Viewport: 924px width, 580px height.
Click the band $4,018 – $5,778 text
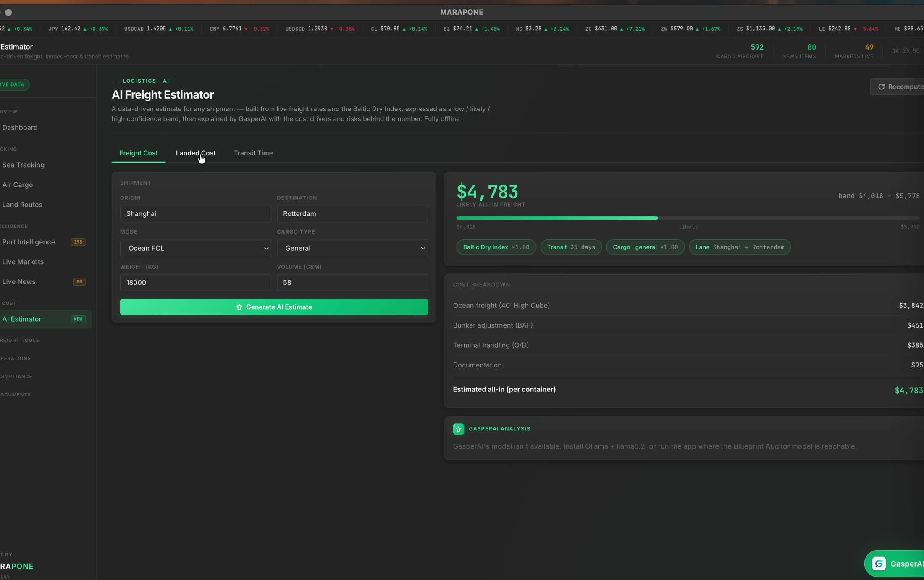879,196
